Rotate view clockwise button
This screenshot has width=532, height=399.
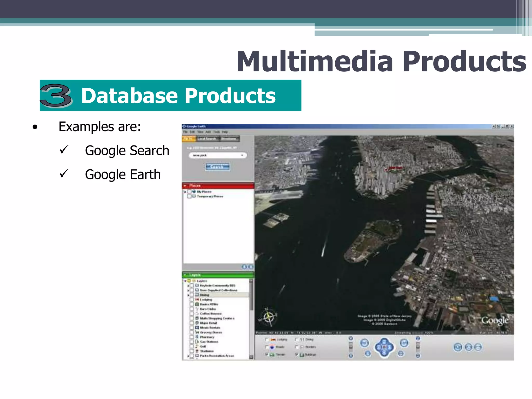404,343
